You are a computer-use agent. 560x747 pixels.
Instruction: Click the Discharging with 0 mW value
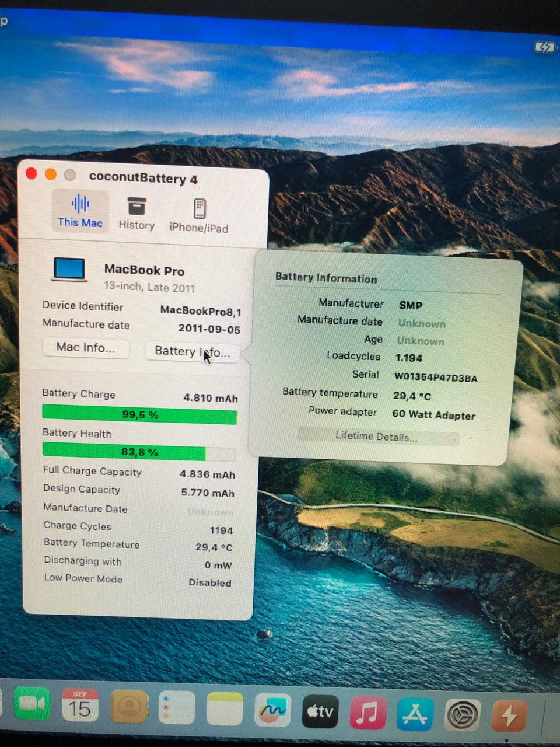click(x=218, y=565)
